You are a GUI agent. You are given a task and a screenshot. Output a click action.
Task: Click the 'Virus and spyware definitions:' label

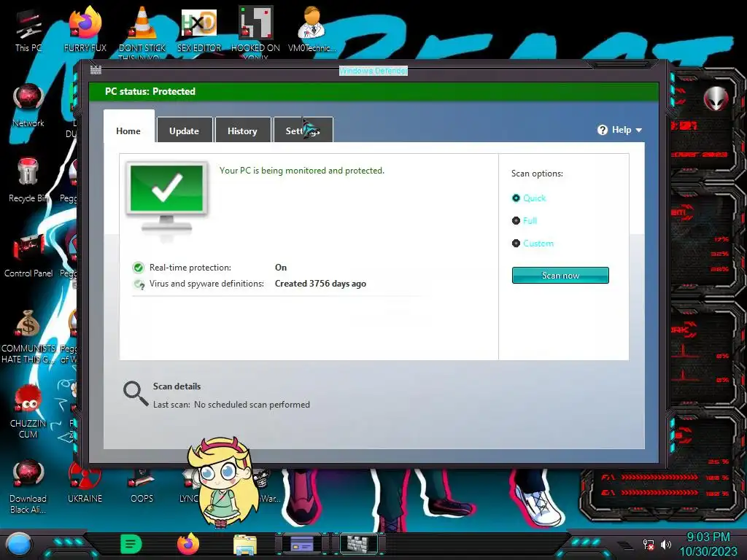pyautogui.click(x=206, y=284)
